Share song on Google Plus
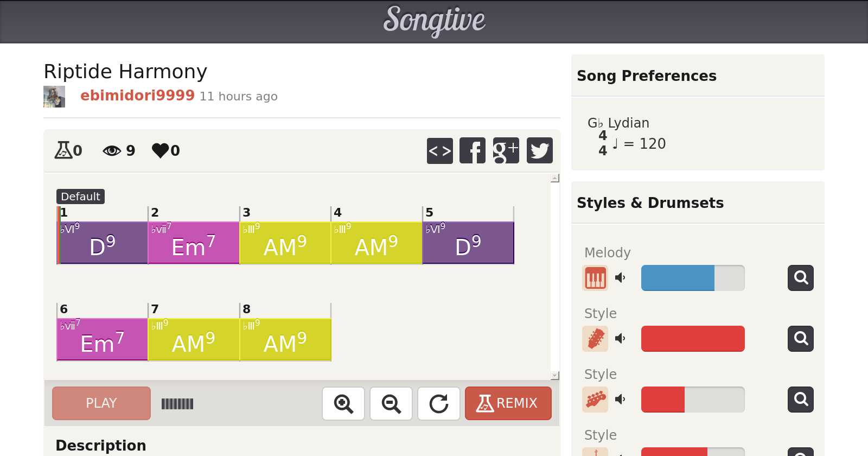Viewport: 868px width, 456px height. pos(506,150)
